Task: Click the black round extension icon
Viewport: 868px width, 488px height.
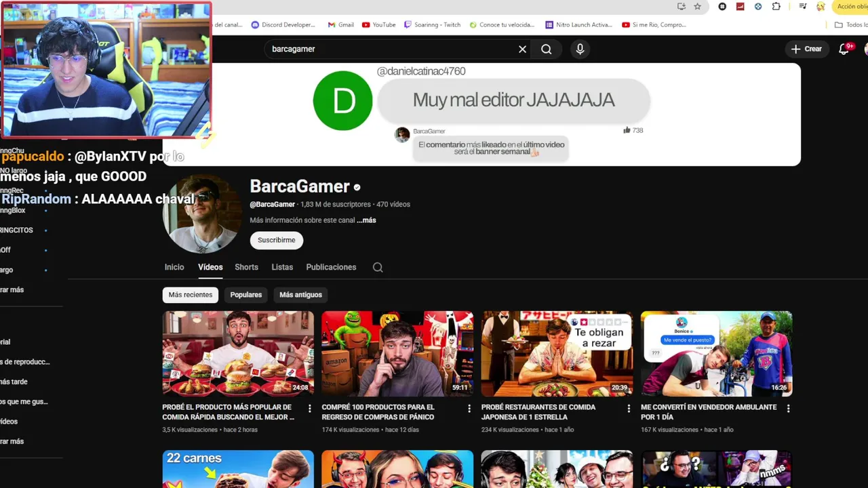Action: point(722,6)
